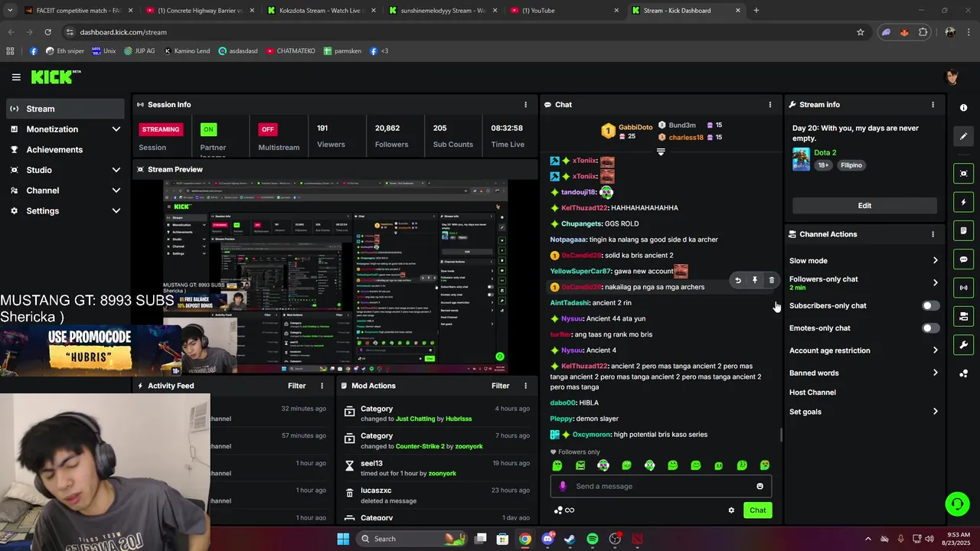Open the CHATMATEKO bookmark
This screenshot has width=980, height=551.
[x=291, y=51]
